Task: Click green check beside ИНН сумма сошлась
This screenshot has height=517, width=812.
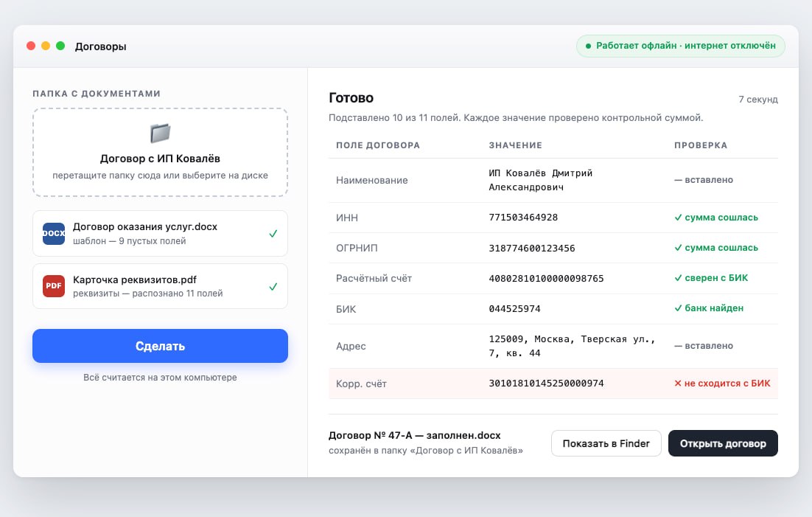Action: tap(678, 218)
